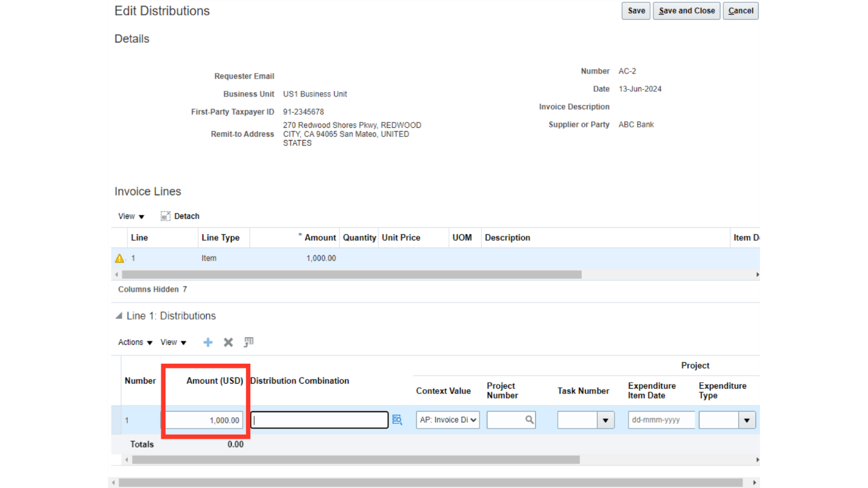Click the supplier name ABC Bank

(x=636, y=125)
